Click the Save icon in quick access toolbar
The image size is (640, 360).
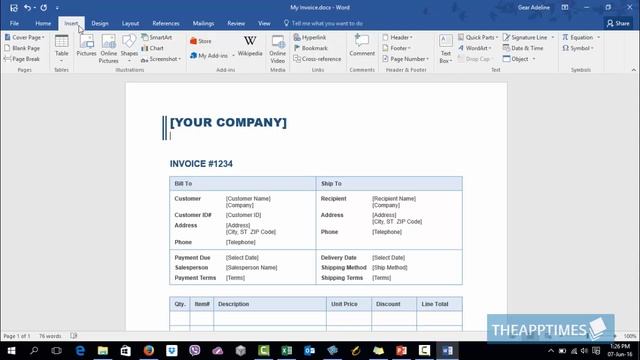tap(13, 8)
